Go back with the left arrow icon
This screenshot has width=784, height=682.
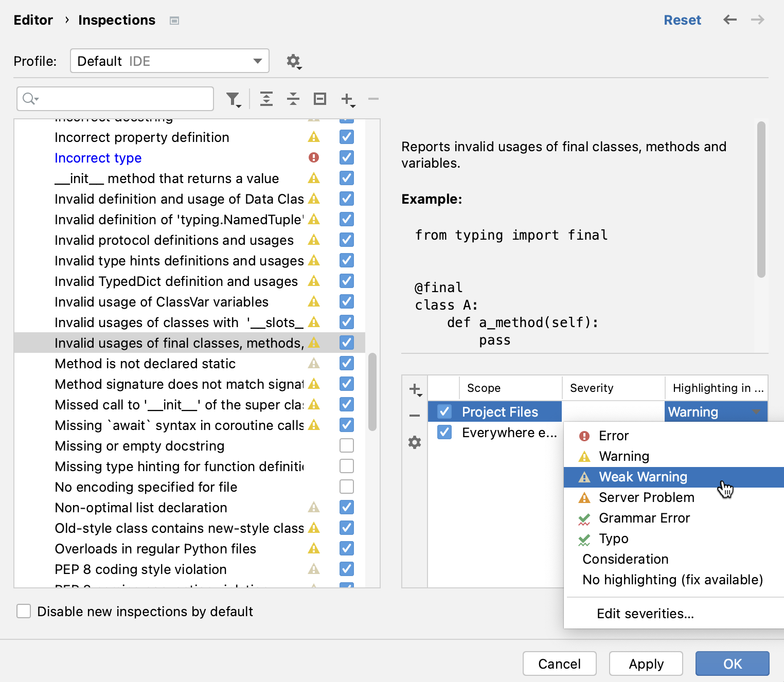coord(729,20)
